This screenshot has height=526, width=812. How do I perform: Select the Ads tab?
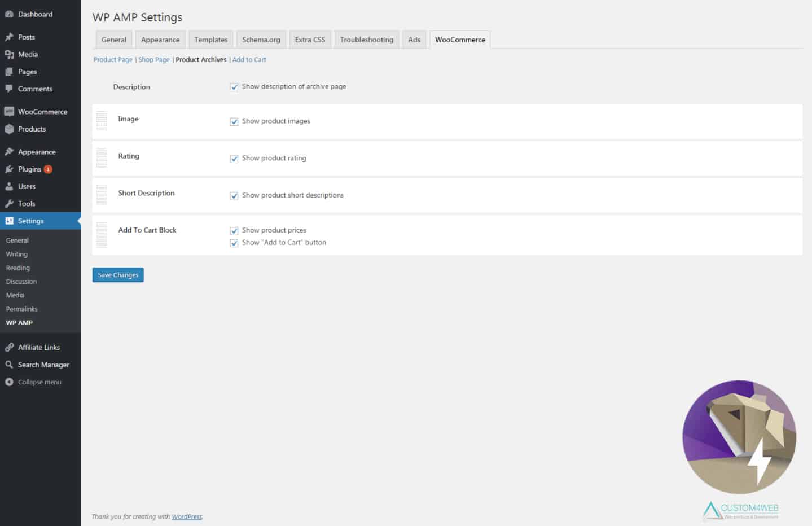pyautogui.click(x=414, y=40)
